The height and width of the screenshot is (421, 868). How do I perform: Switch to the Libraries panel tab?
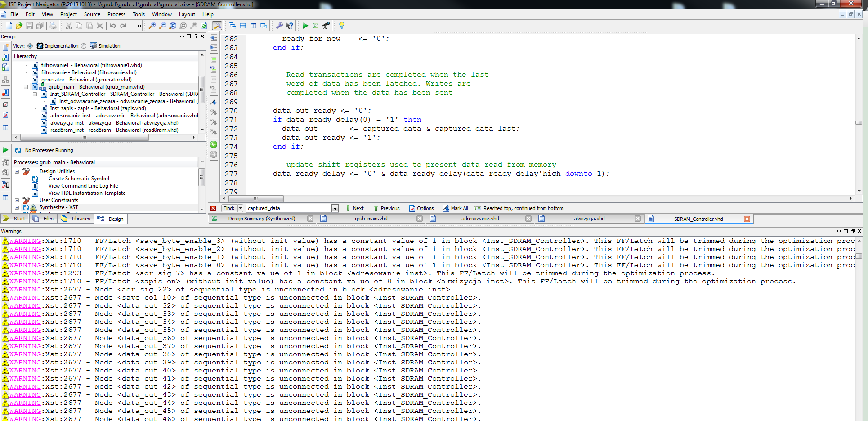76,219
